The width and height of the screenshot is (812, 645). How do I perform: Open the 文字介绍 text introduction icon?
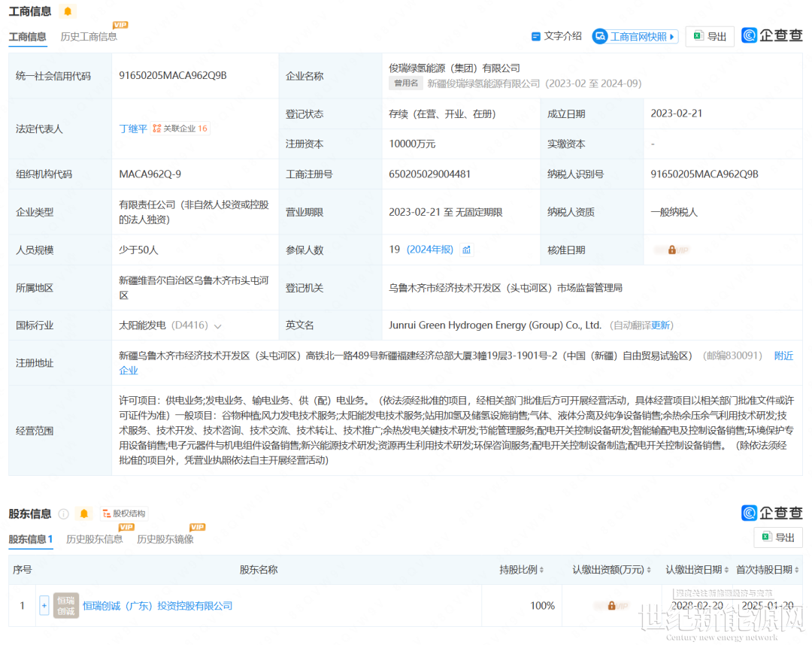(x=536, y=36)
